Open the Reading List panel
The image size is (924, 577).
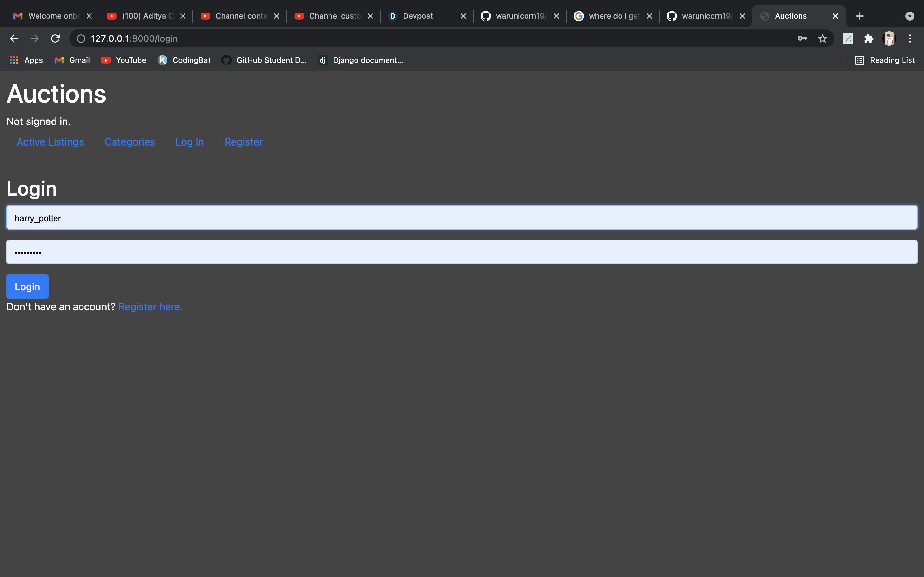coord(885,60)
